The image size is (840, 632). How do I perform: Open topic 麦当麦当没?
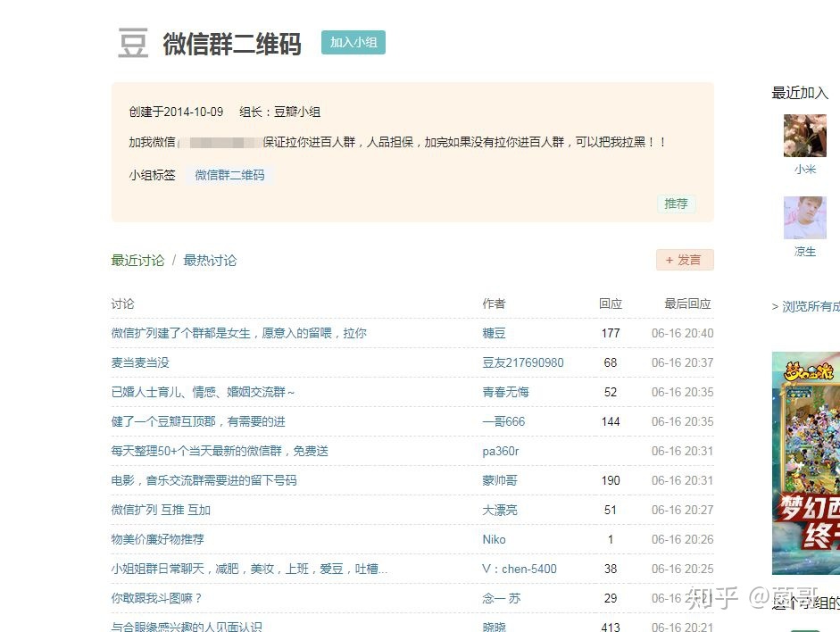pos(140,362)
